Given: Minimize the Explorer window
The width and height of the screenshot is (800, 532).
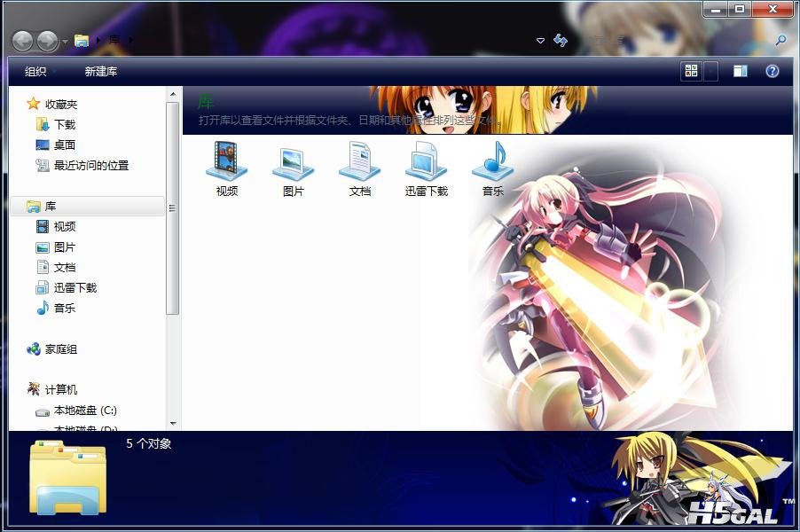Looking at the screenshot, I should click(716, 9).
